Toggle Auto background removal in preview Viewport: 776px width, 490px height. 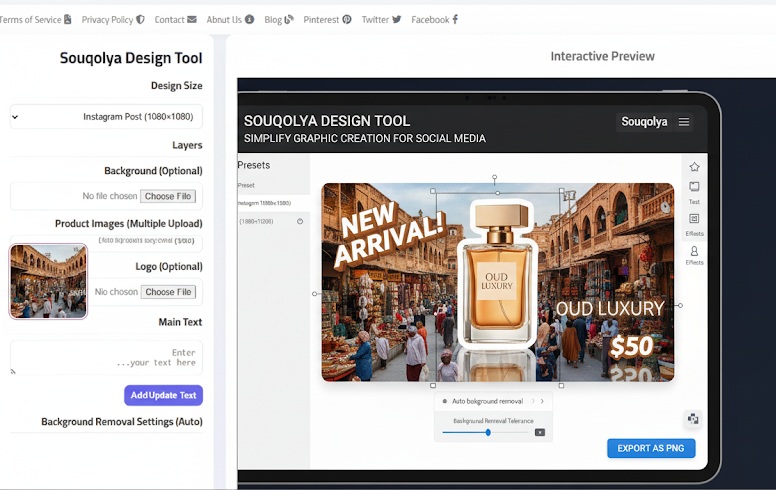[444, 401]
